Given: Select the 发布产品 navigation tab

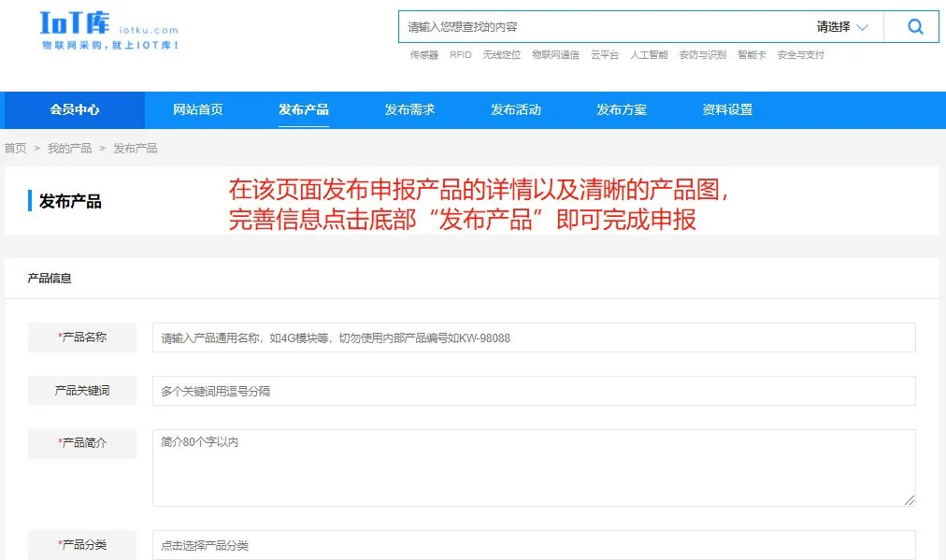Looking at the screenshot, I should pos(304,109).
